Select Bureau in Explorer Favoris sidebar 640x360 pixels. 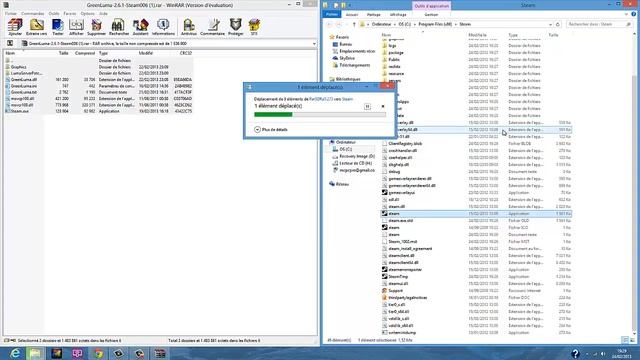345,44
